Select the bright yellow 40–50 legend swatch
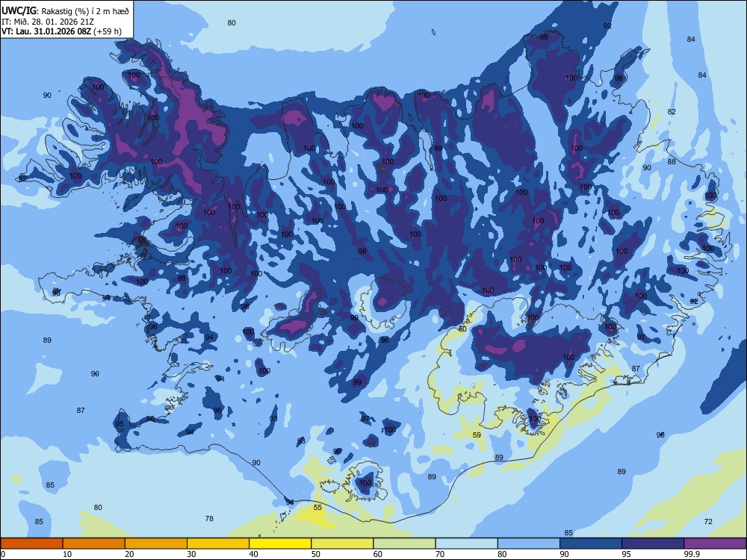The height and width of the screenshot is (560, 747). 280,544
